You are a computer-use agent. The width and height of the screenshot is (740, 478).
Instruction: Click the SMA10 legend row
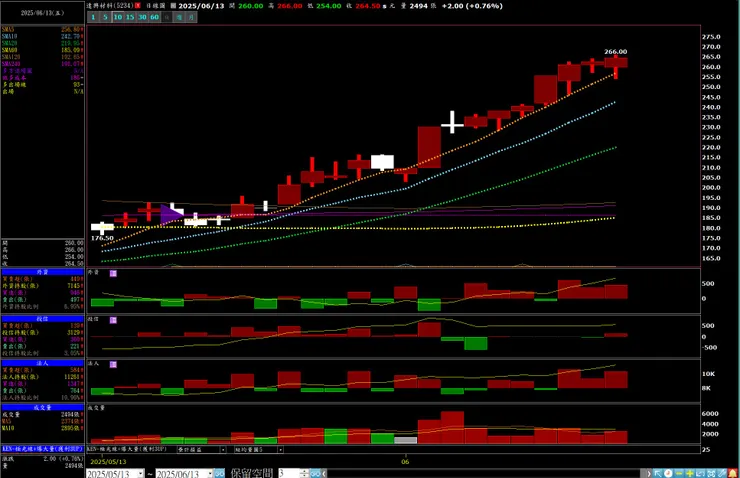[x=42, y=36]
